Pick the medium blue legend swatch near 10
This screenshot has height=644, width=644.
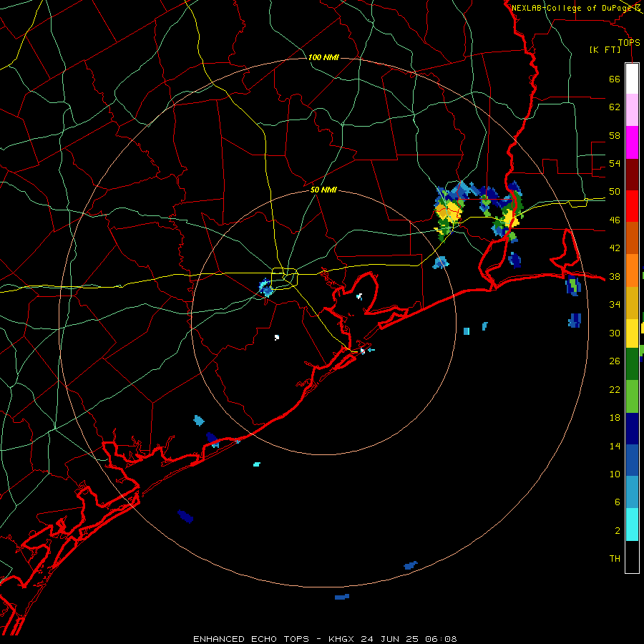point(632,460)
